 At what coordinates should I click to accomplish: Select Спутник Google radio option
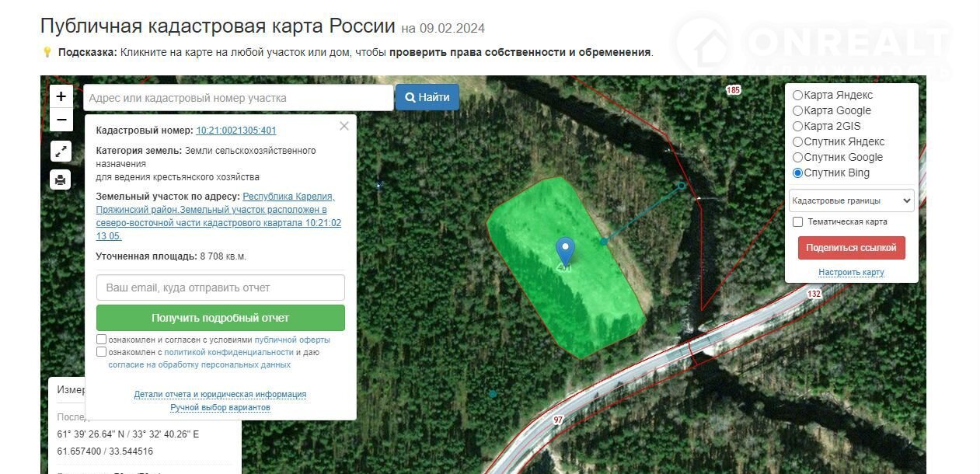pyautogui.click(x=797, y=157)
